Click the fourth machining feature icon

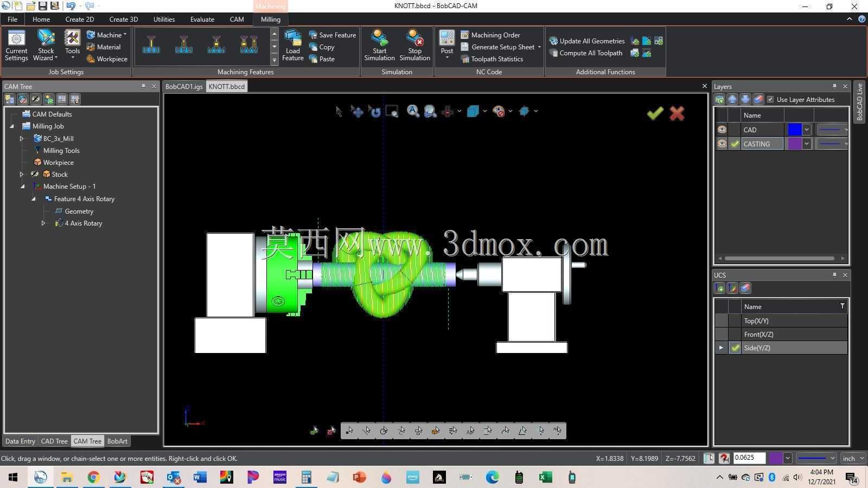[x=248, y=44]
